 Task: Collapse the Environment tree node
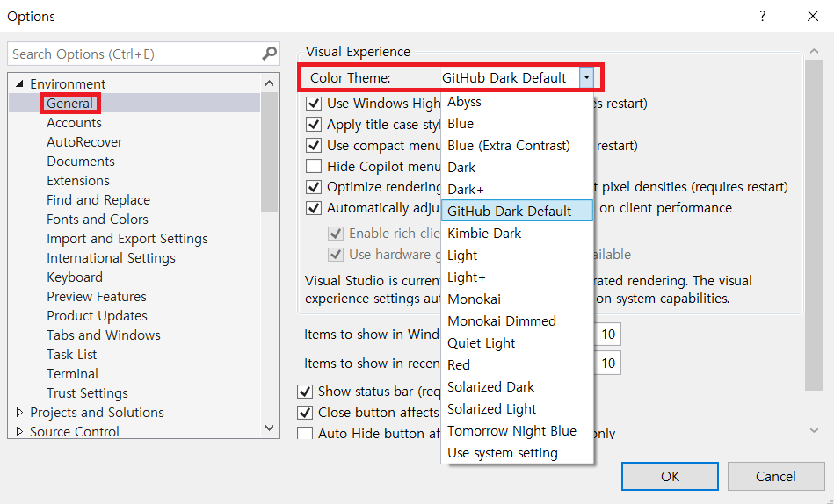[19, 83]
